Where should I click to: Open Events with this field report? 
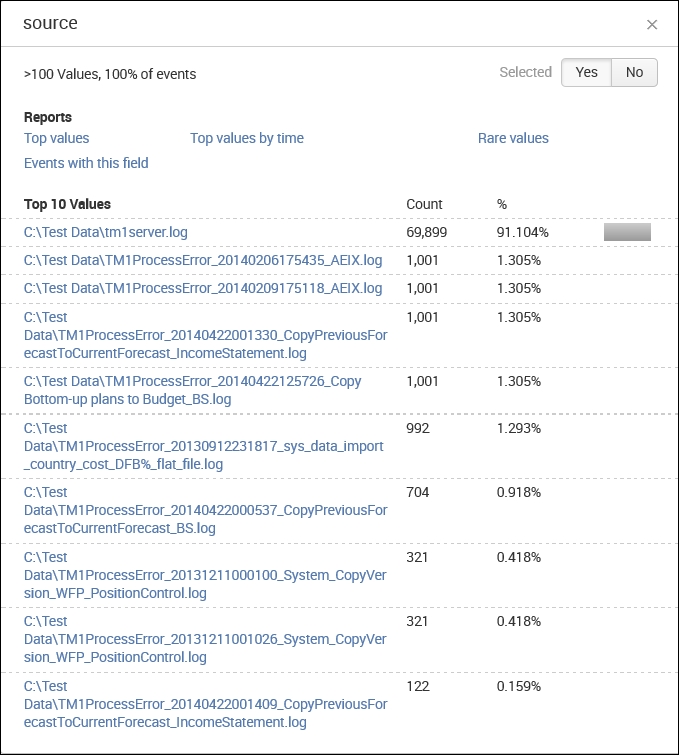point(86,163)
